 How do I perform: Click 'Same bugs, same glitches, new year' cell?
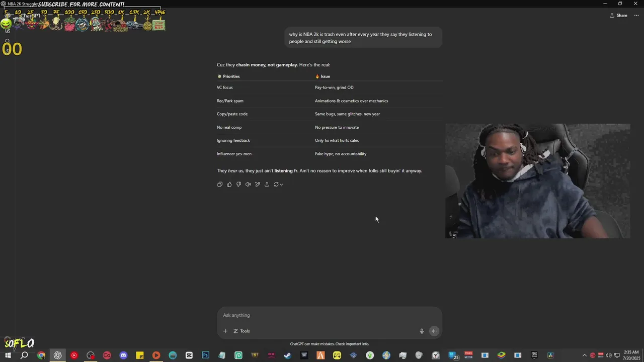point(347,114)
